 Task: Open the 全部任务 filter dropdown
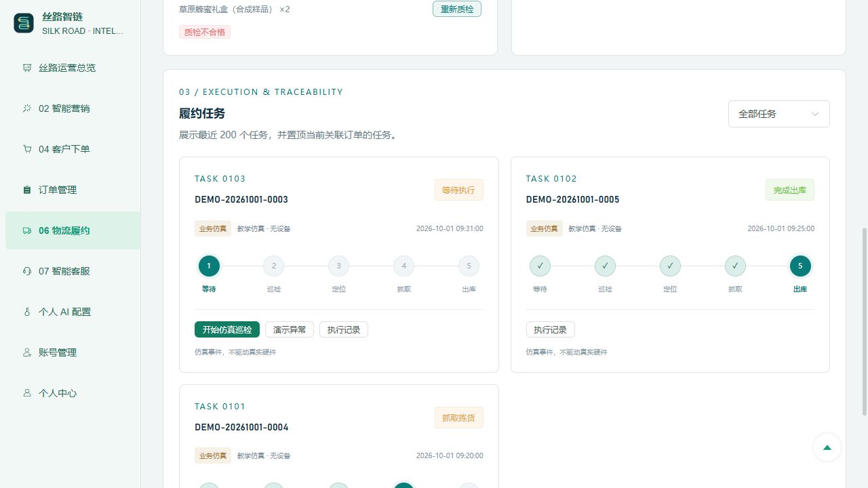click(x=779, y=114)
